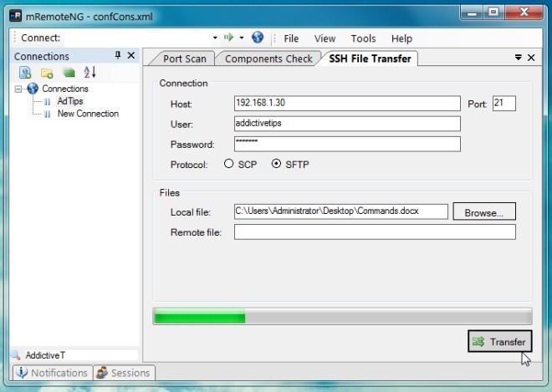Select the SSH File Transfer tab
The height and width of the screenshot is (392, 552).
pos(370,59)
